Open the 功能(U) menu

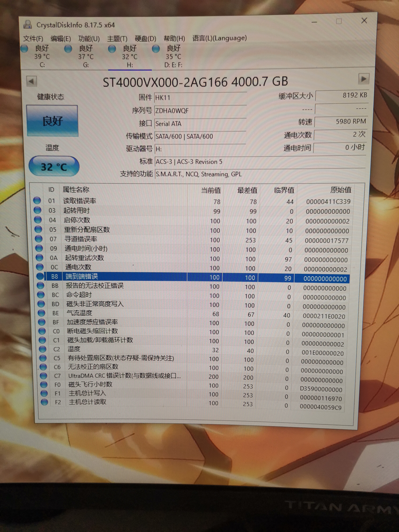coord(89,39)
